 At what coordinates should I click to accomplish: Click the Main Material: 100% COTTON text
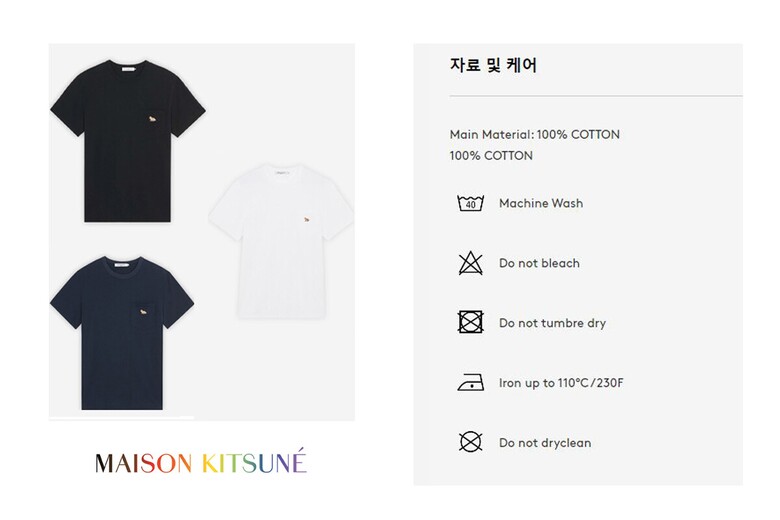point(535,134)
